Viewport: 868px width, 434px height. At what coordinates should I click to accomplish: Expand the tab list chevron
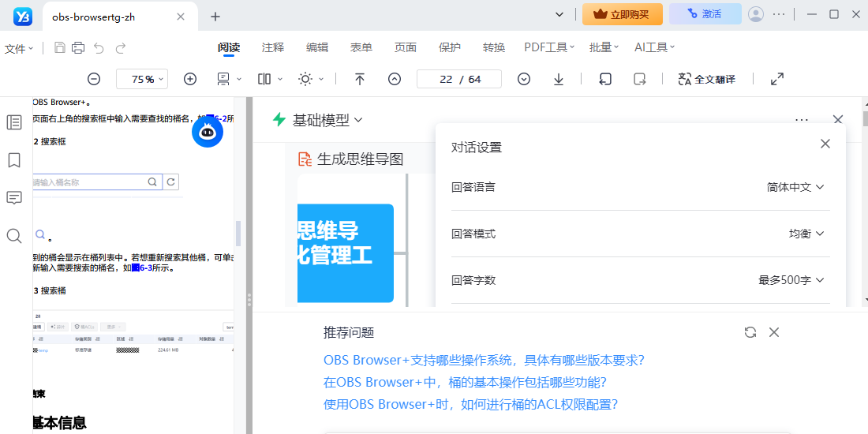559,14
